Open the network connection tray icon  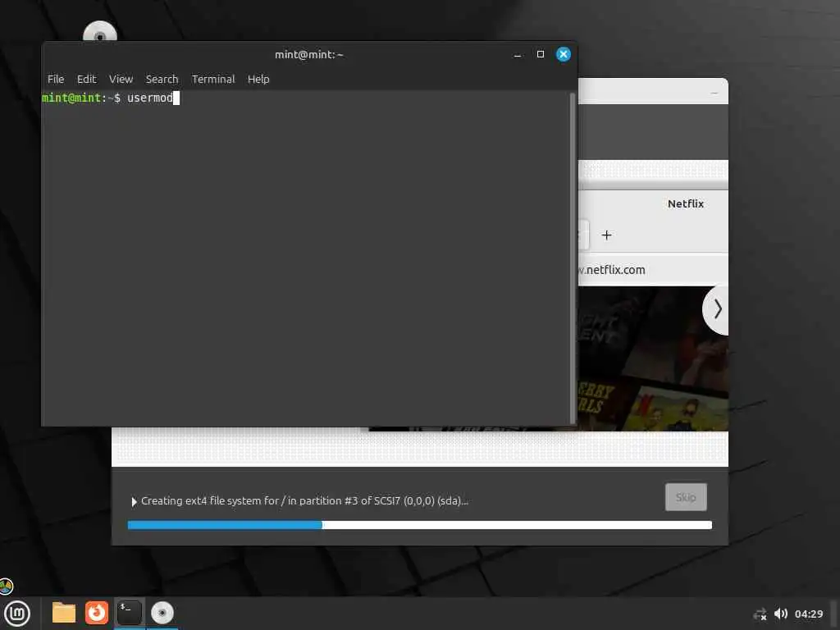(760, 614)
